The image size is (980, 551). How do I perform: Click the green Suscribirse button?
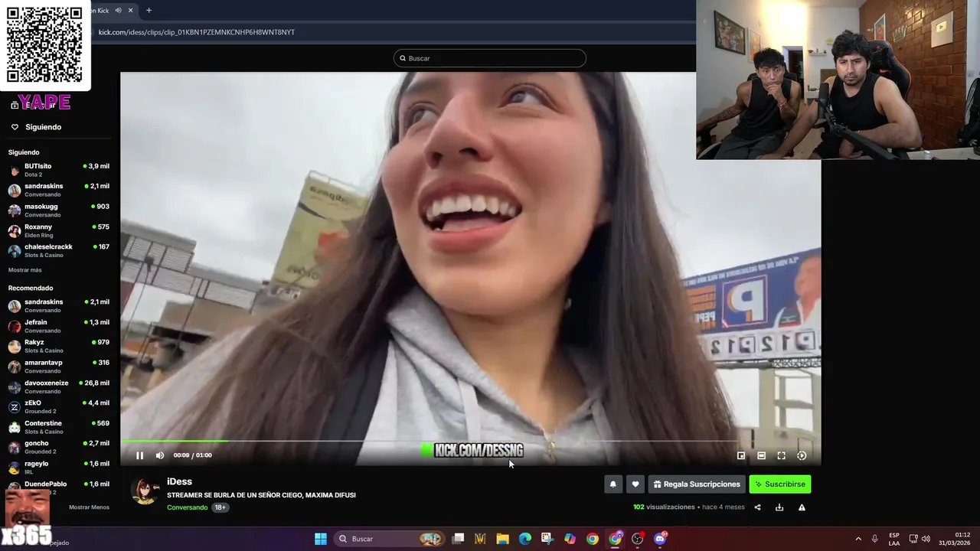(779, 484)
